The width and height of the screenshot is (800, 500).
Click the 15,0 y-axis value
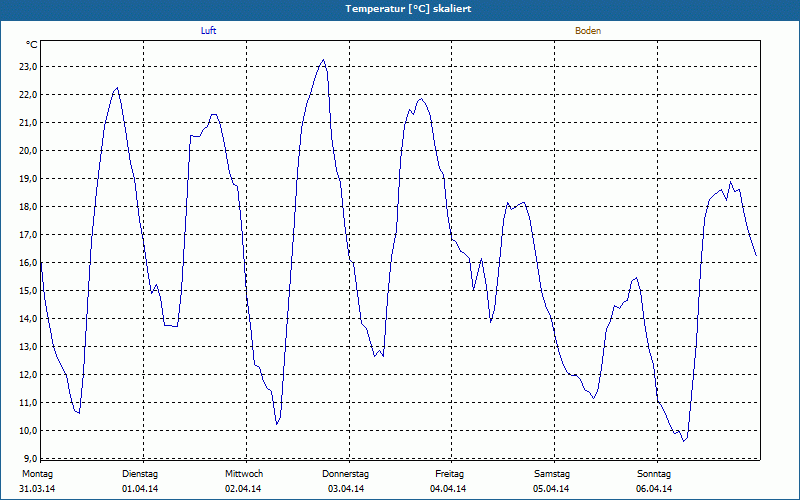click(x=29, y=291)
